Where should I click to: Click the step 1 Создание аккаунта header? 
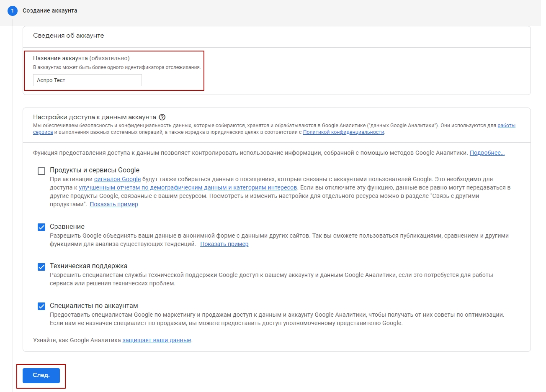point(42,10)
